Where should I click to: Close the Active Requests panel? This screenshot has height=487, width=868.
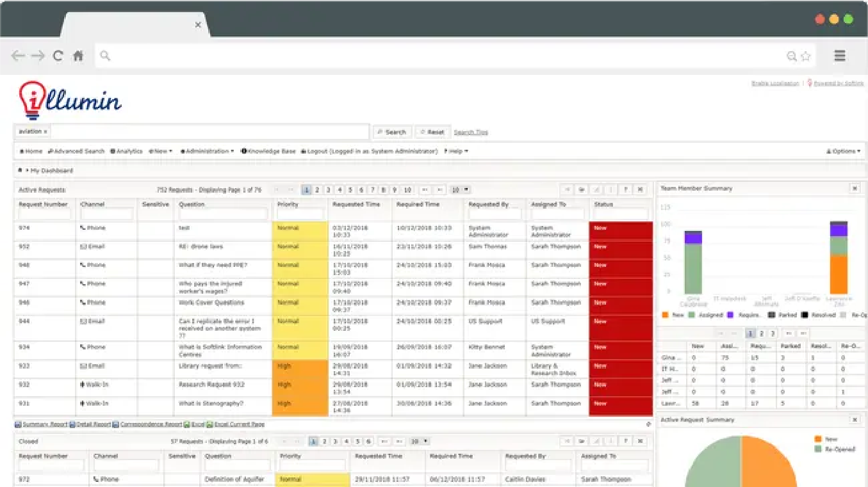(640, 189)
